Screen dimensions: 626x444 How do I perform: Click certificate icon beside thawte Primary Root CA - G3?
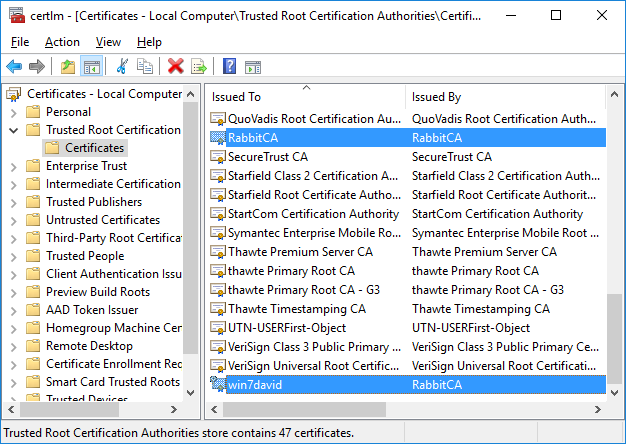[218, 290]
